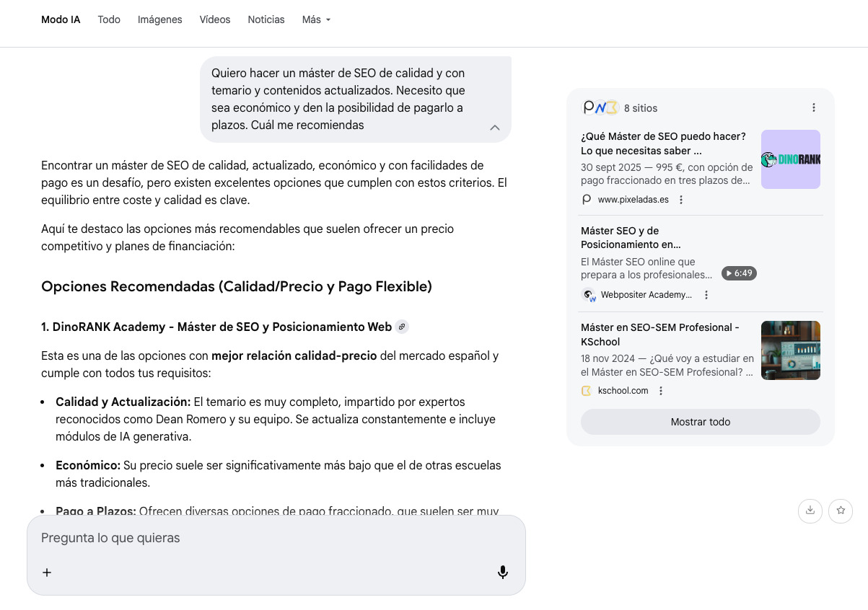
Task: Click the download response icon
Action: tap(810, 510)
